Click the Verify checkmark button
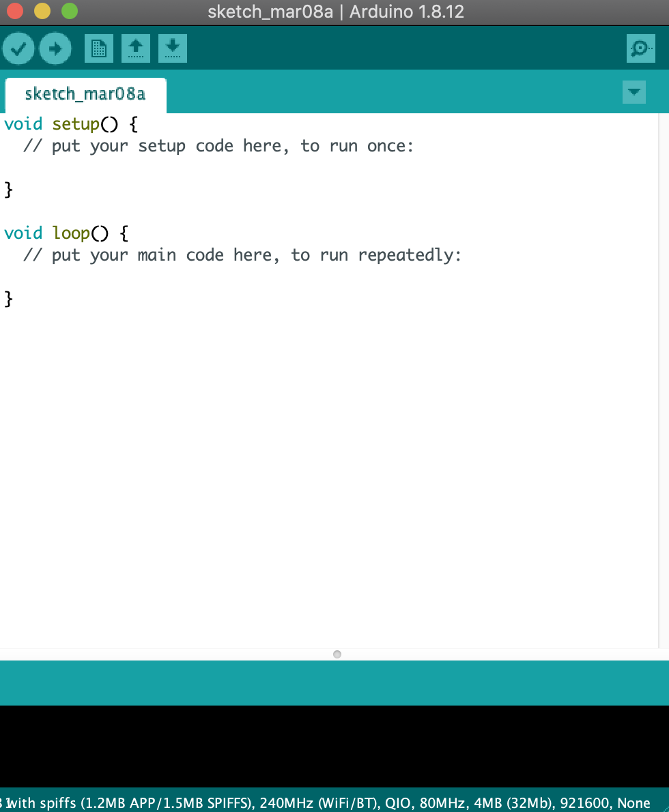The width and height of the screenshot is (669, 812). 18,48
